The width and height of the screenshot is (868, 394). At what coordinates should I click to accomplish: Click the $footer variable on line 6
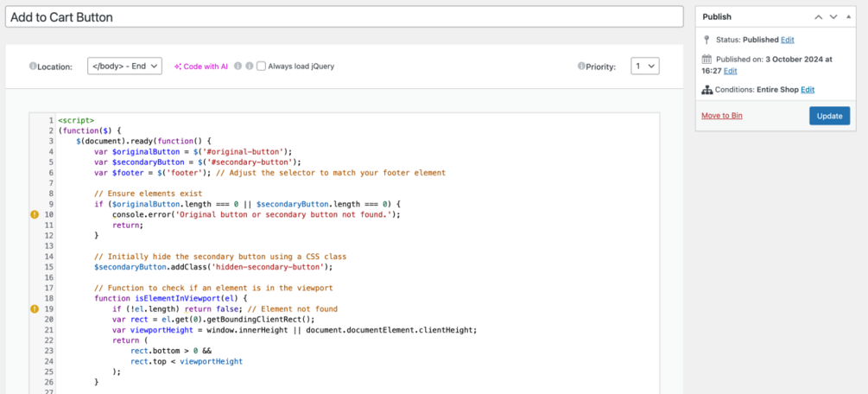(x=127, y=173)
